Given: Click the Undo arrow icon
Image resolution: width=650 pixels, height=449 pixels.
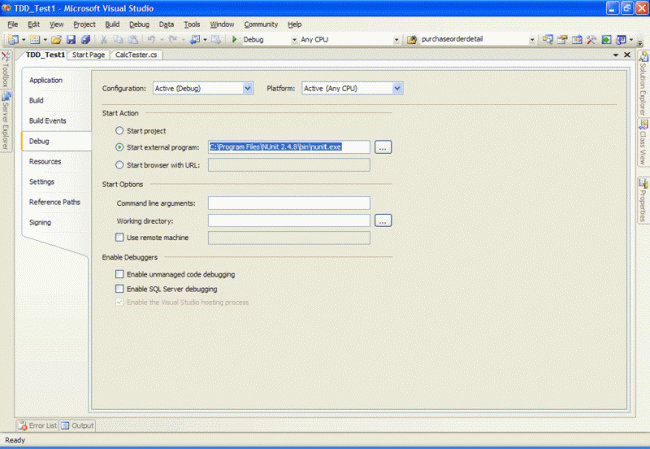Looking at the screenshot, I should coord(151,39).
